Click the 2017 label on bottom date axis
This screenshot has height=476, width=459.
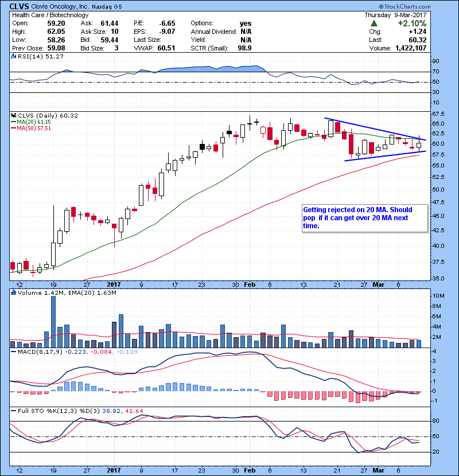[114, 470]
